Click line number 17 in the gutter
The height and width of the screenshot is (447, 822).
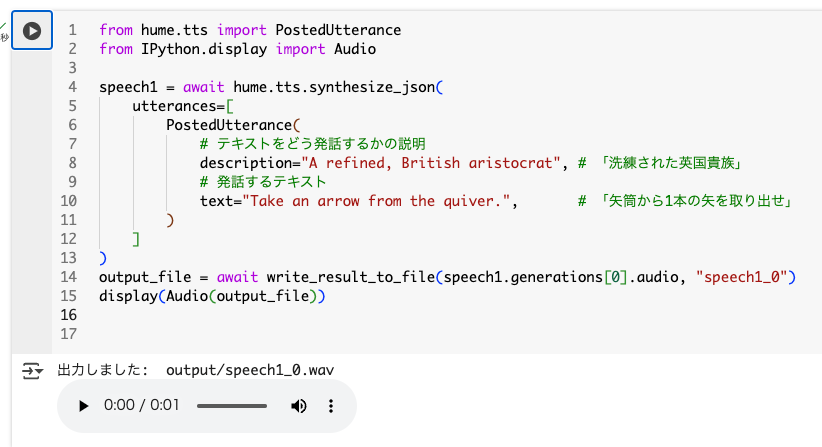click(68, 334)
